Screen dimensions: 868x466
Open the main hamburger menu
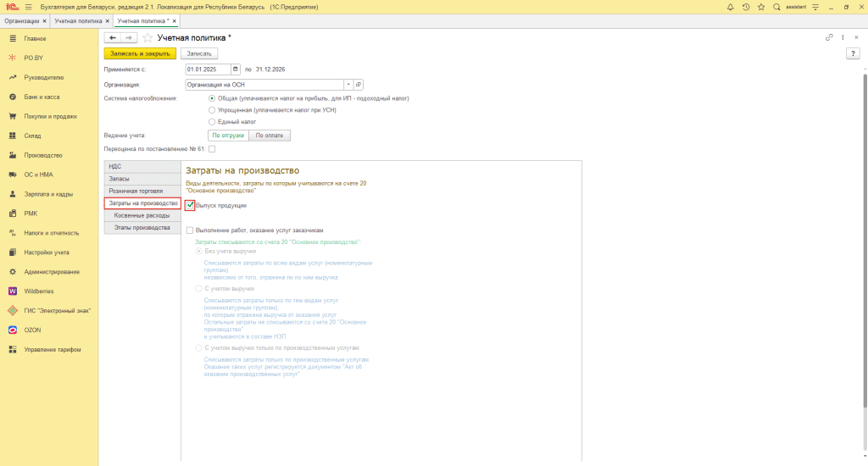pos(28,7)
